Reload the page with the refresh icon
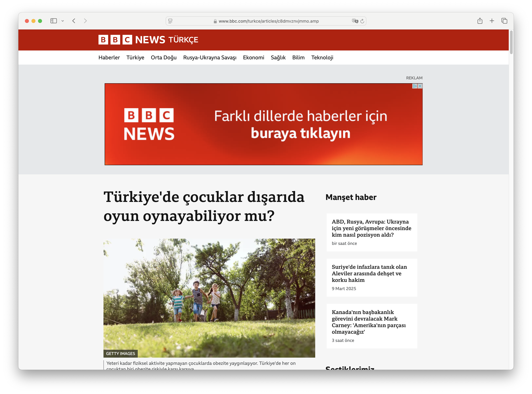This screenshot has height=394, width=532. [362, 21]
